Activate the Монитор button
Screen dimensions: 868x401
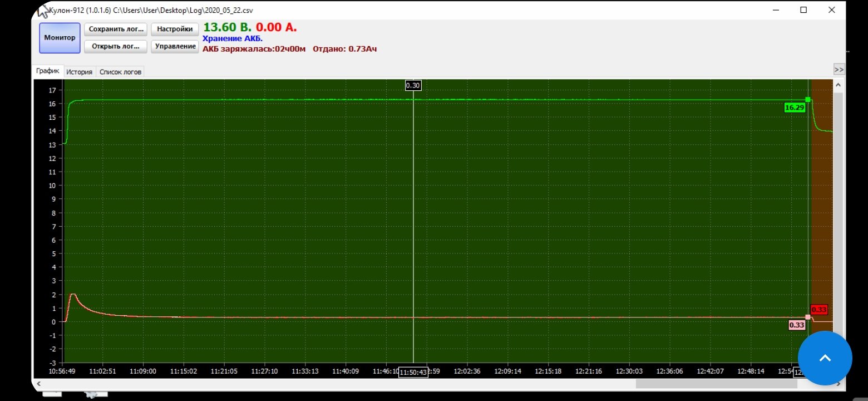click(60, 38)
